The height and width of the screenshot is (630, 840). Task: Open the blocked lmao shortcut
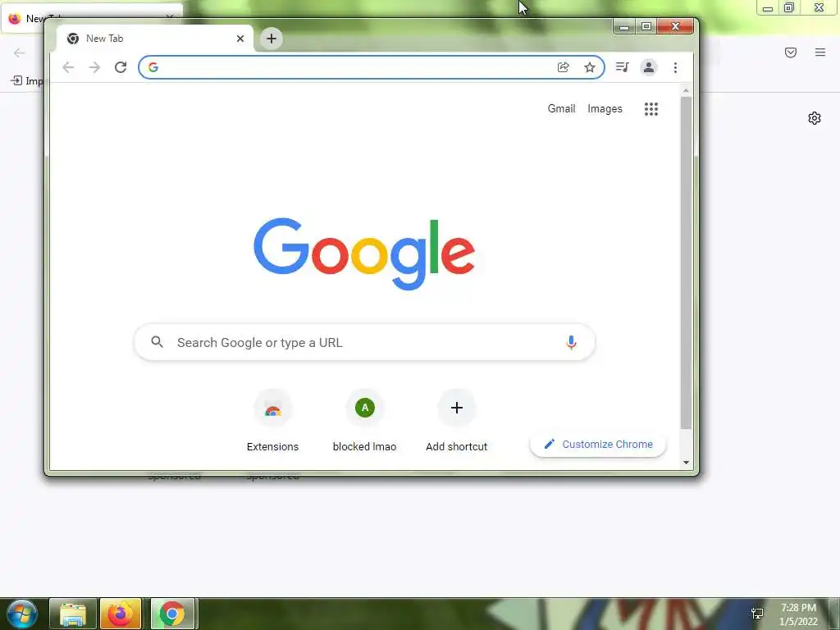(x=365, y=421)
